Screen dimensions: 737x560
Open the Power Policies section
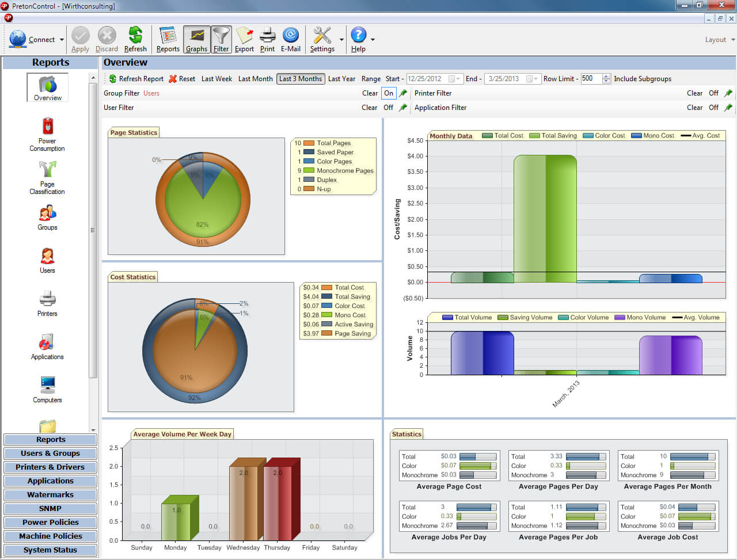50,523
